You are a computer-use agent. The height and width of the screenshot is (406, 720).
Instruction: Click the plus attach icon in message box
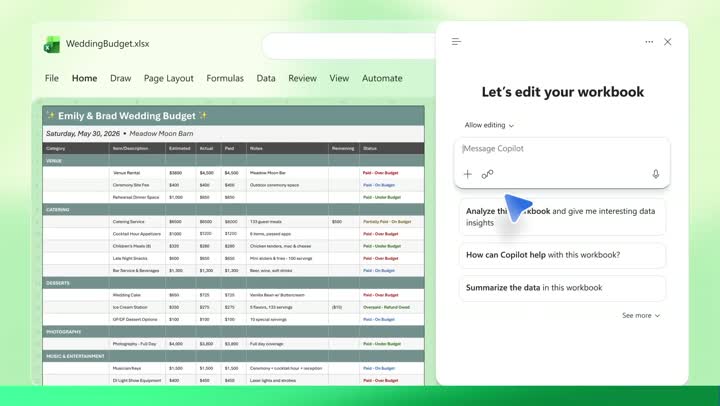coord(467,174)
